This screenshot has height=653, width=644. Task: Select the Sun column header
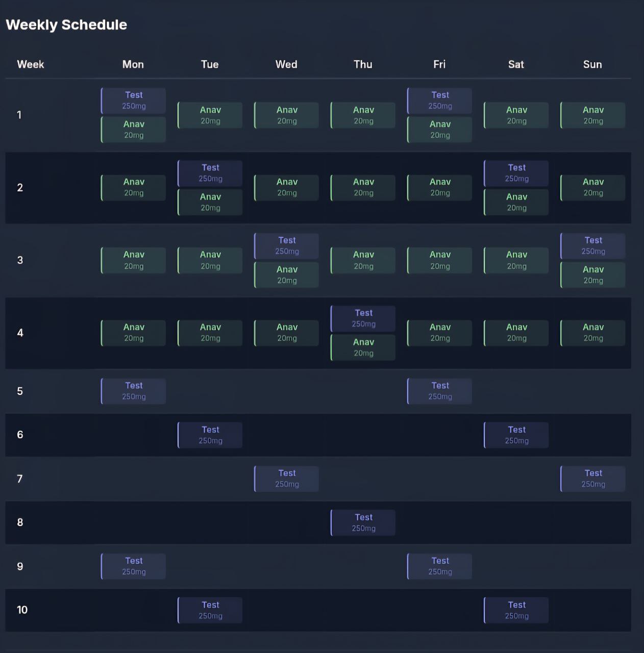coord(592,64)
